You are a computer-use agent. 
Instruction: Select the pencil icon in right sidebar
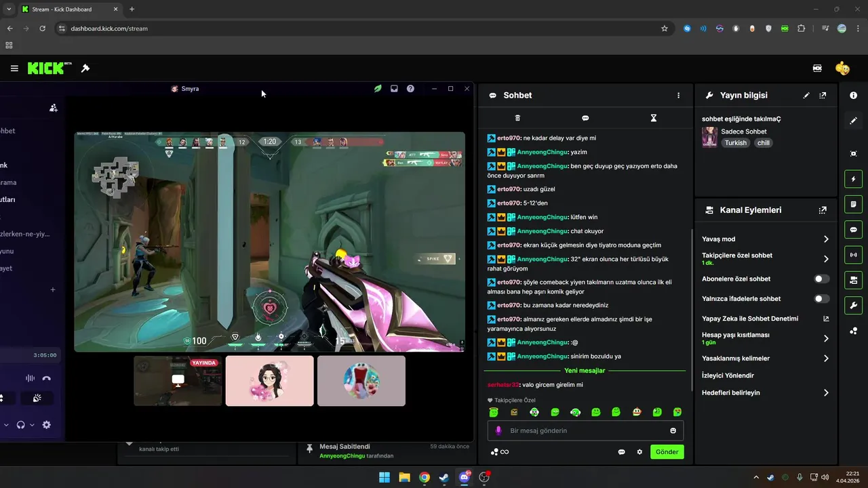click(x=853, y=121)
